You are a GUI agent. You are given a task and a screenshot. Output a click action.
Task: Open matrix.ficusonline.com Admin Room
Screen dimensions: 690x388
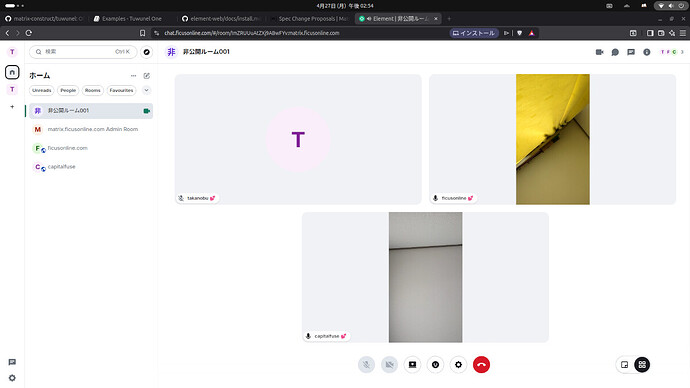tap(91, 129)
